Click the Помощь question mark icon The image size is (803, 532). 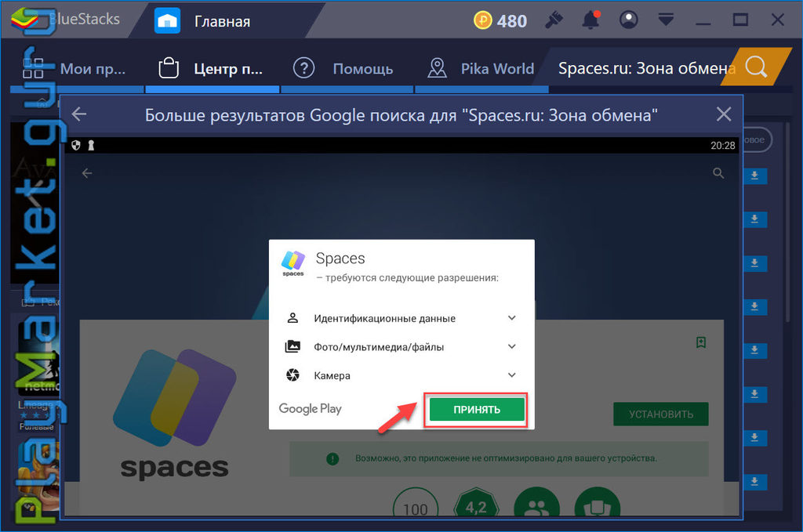pyautogui.click(x=303, y=67)
